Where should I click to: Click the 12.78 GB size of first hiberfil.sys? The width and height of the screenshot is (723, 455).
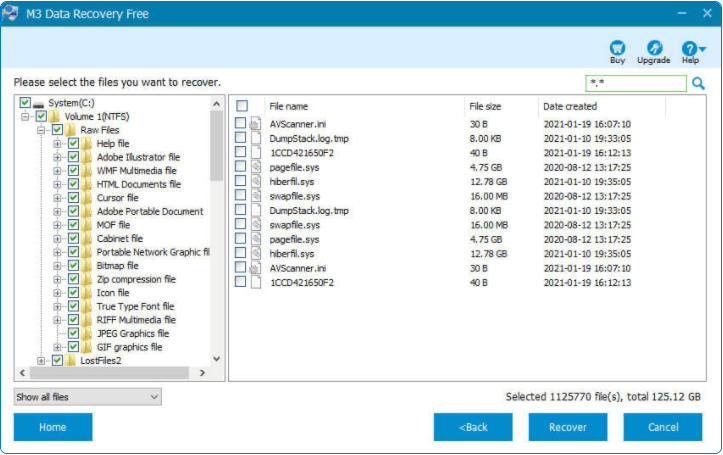pos(488,182)
